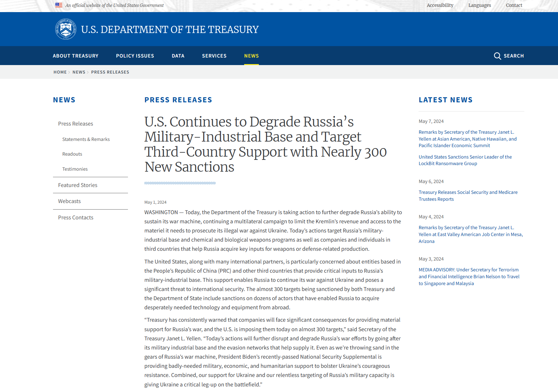Click the US flag icon
Image resolution: width=558 pixels, height=392 pixels.
(x=59, y=5)
